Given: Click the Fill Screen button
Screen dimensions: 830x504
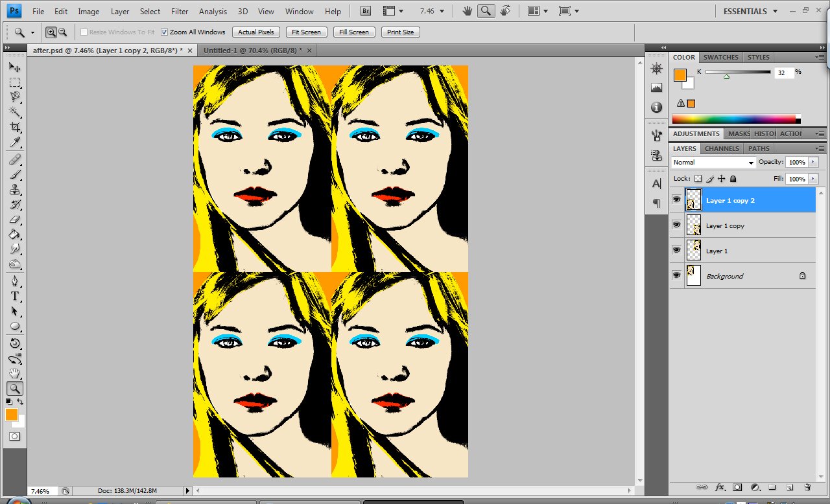Looking at the screenshot, I should click(x=353, y=32).
